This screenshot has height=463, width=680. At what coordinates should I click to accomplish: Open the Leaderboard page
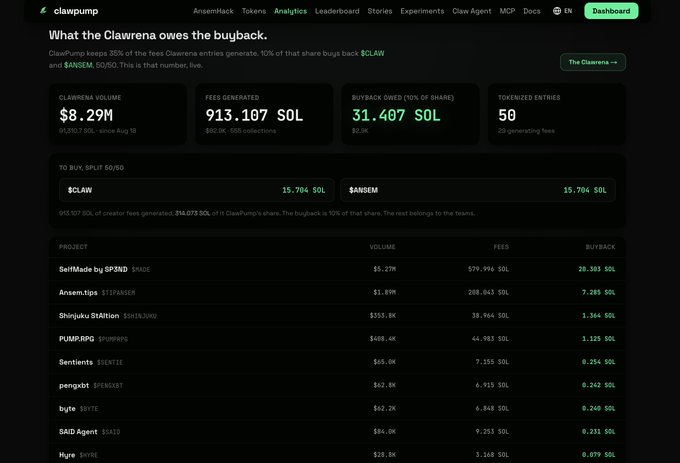(337, 11)
